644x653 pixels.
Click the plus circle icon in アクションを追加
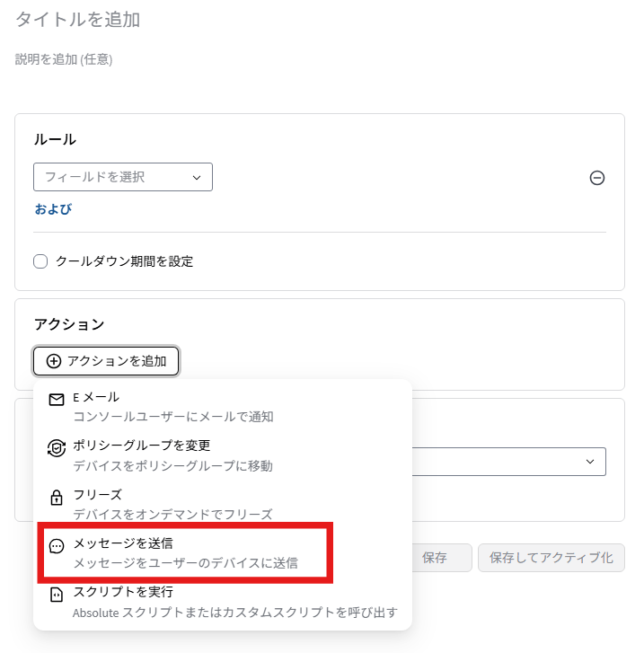54,361
